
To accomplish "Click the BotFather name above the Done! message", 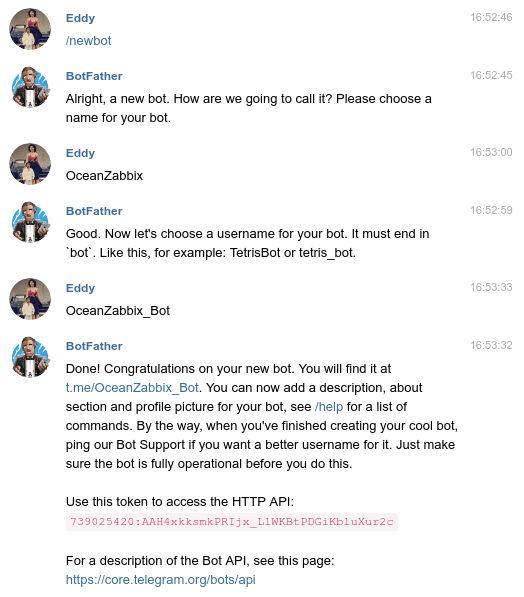I will coord(94,346).
